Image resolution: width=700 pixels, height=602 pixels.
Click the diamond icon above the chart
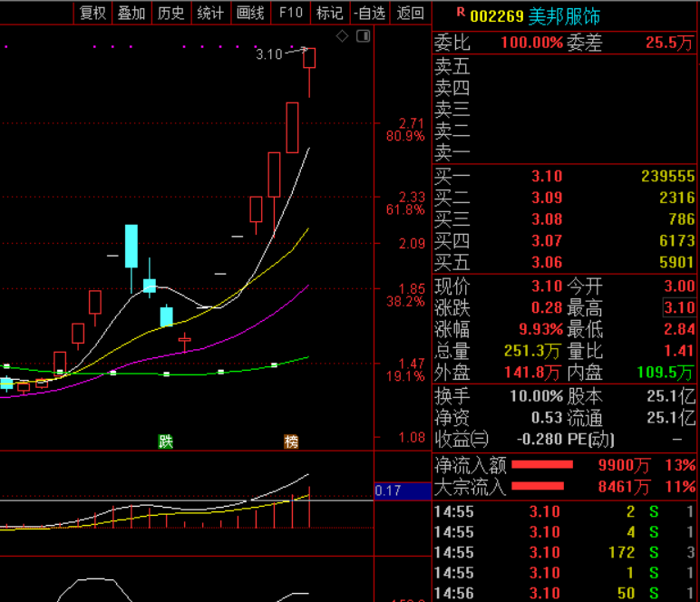tap(342, 36)
